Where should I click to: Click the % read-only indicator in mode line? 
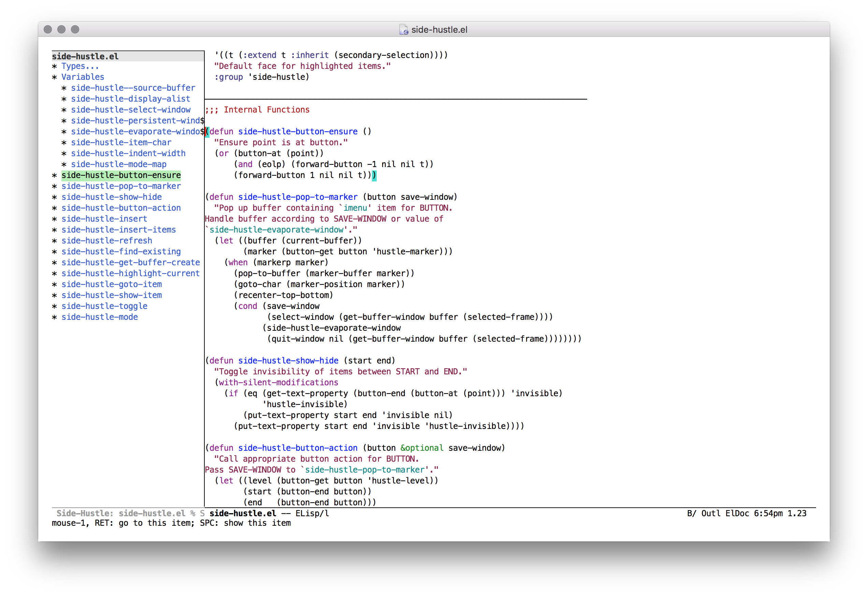click(193, 513)
